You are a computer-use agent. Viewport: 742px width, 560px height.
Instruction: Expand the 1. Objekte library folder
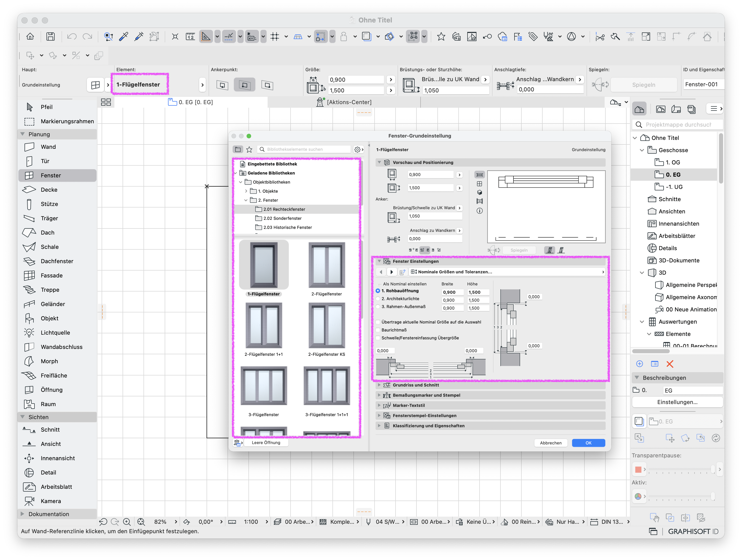pos(246,191)
